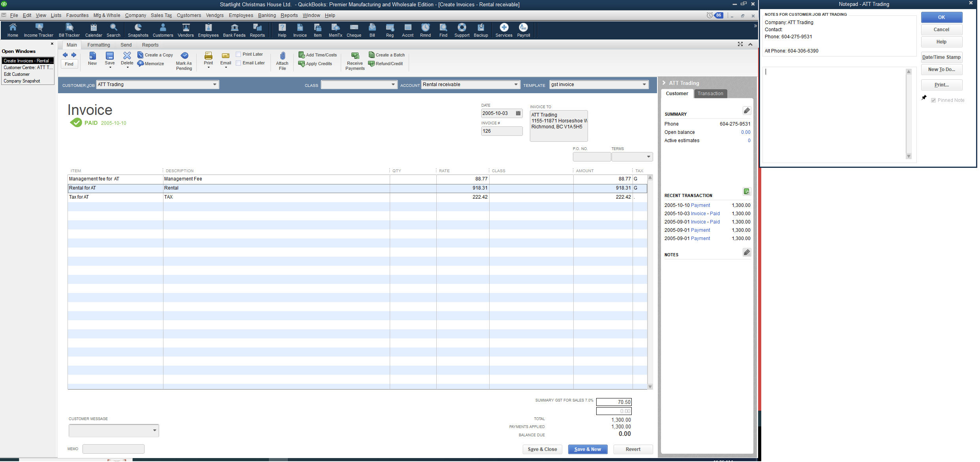Enable the Print Later checkbox
Viewport: 980px width, 462px height.
tap(238, 54)
